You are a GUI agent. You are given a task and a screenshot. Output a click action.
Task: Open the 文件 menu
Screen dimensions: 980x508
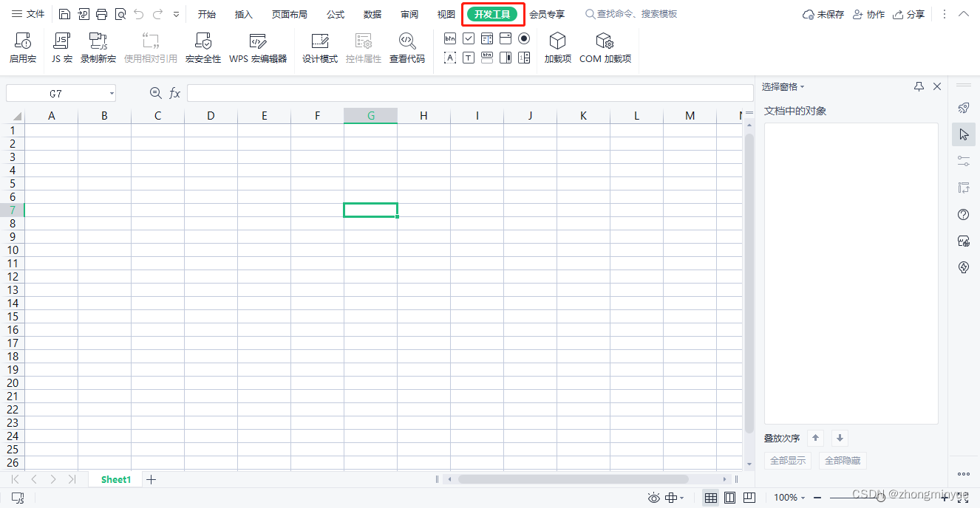pos(28,14)
